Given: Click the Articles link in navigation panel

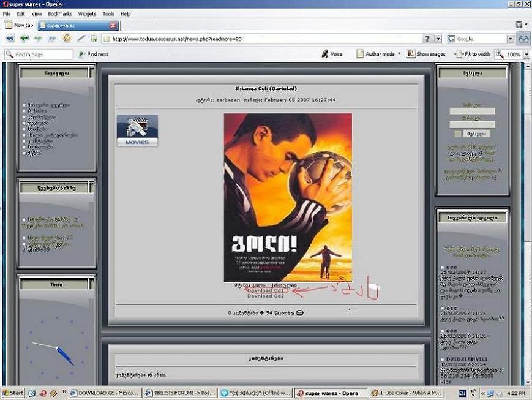Looking at the screenshot, I should click(37, 111).
